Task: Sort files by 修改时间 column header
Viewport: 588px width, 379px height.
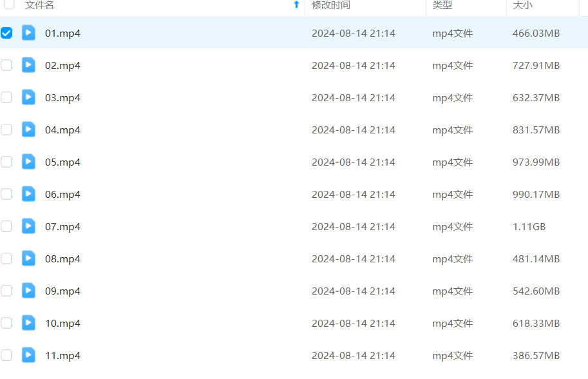Action: coord(331,5)
